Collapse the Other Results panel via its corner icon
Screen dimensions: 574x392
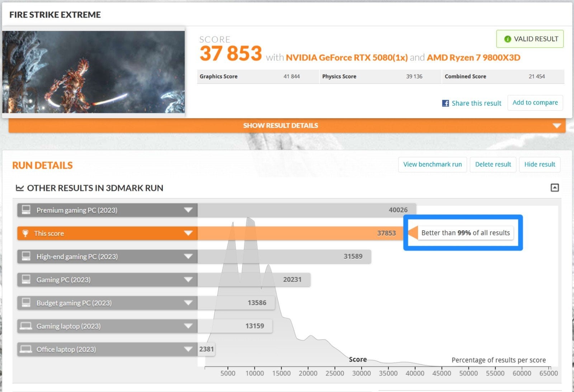[x=555, y=187]
